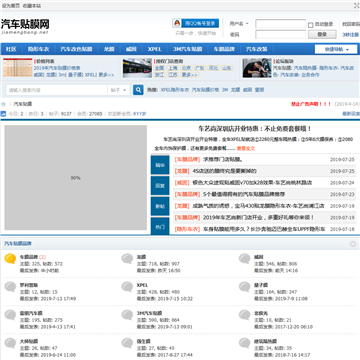Click the 收藏本站 top link
The image size is (360, 360).
(x=32, y=6)
